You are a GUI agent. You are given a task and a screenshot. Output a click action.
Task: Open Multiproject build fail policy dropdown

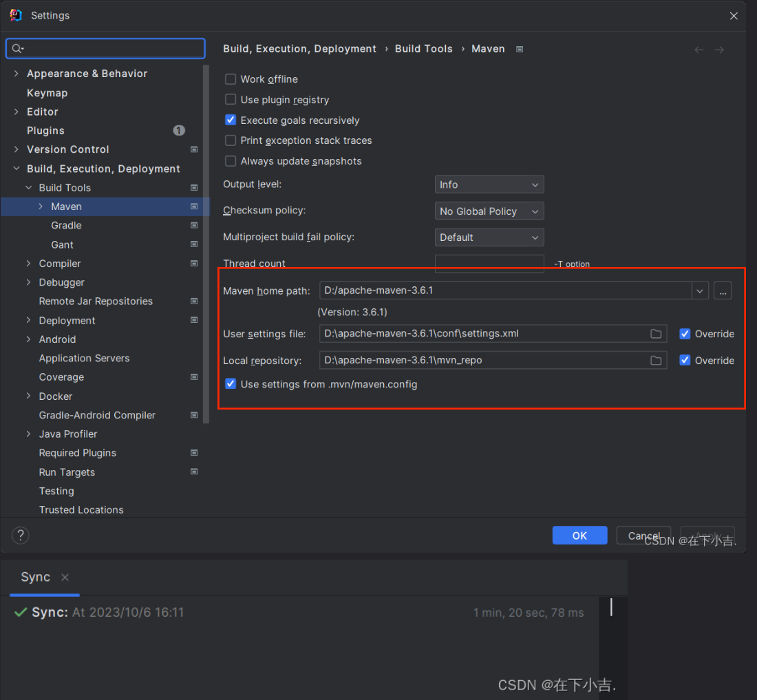coord(489,237)
